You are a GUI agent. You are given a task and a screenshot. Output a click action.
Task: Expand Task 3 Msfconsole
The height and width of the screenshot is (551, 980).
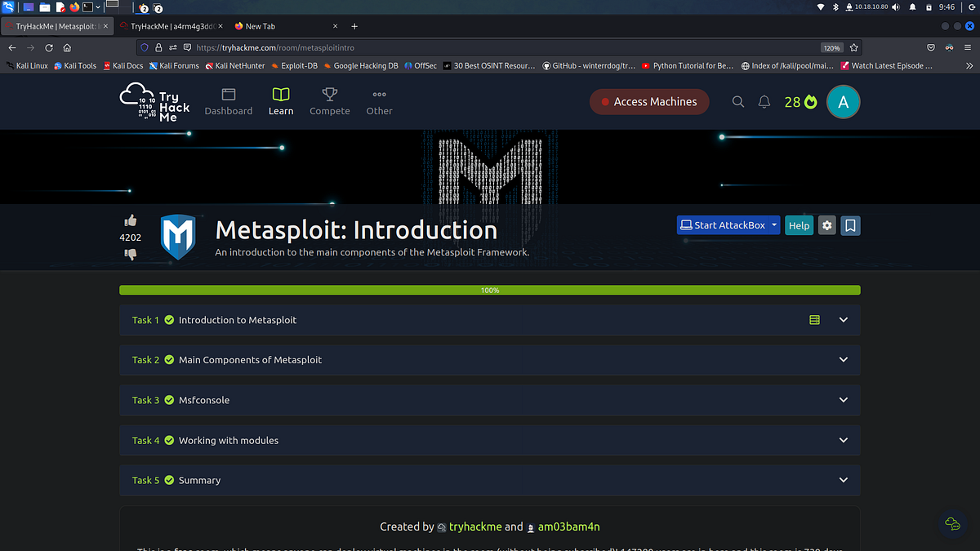[x=843, y=400]
